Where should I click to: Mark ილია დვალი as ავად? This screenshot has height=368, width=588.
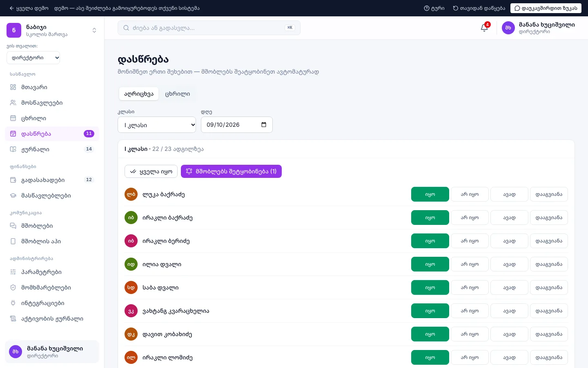click(x=509, y=264)
